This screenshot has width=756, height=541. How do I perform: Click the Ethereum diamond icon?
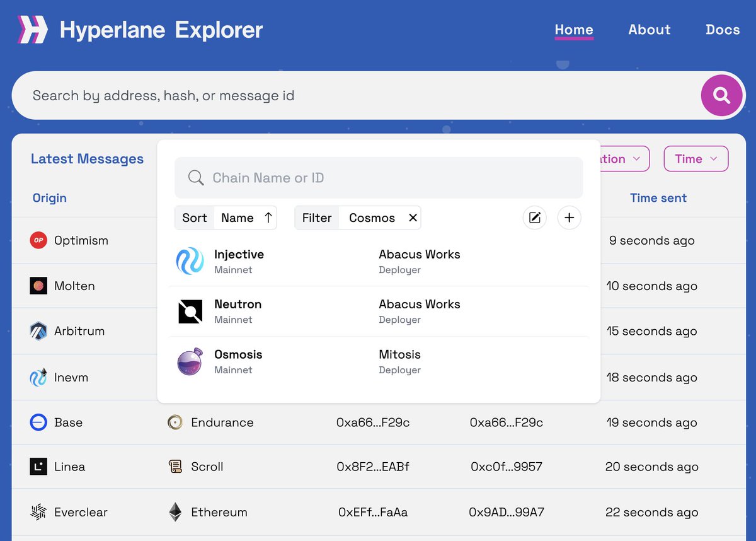(x=175, y=512)
